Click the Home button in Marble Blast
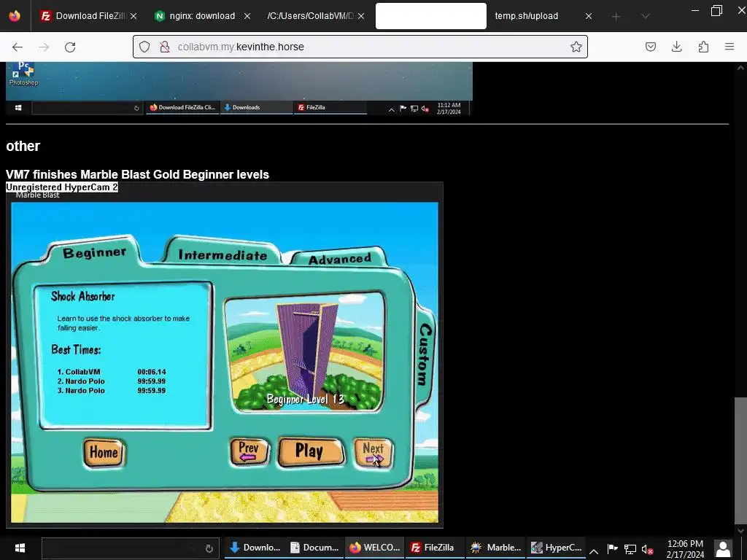 [104, 452]
